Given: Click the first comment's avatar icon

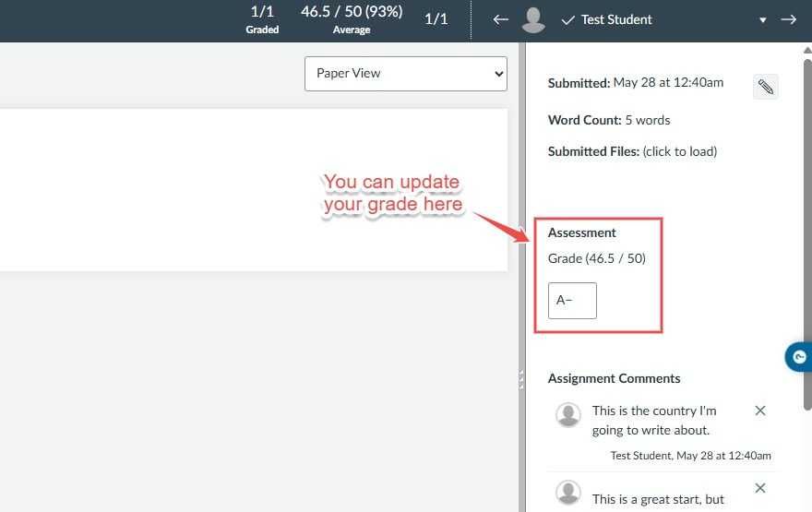Looking at the screenshot, I should click(x=568, y=414).
